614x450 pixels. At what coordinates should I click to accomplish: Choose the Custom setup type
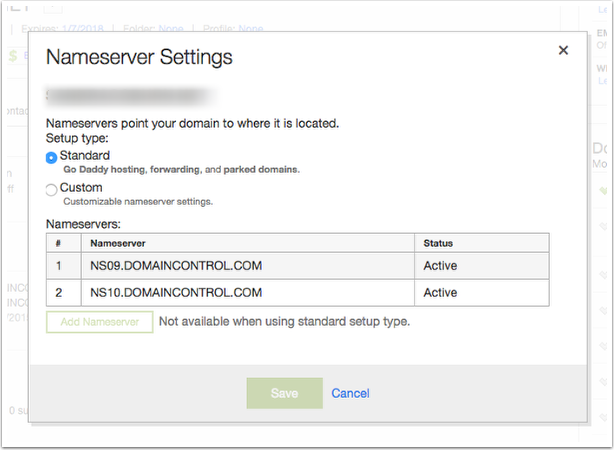click(51, 190)
